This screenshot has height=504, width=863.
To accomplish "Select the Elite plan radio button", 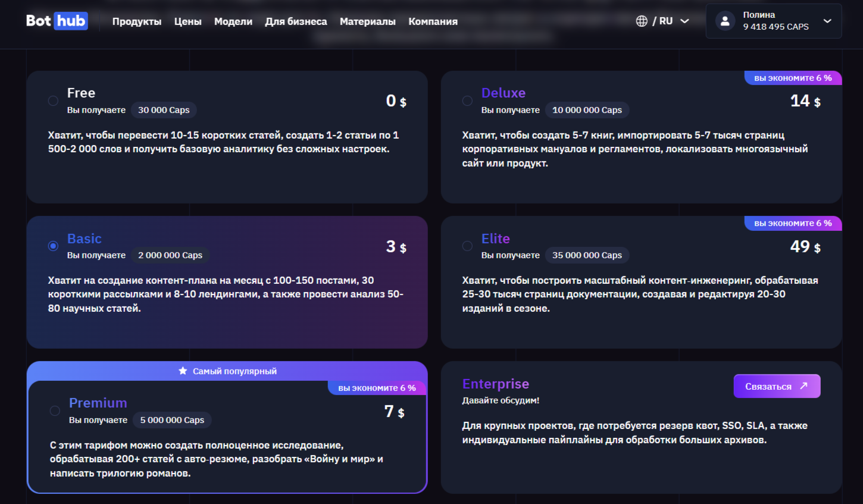I will [467, 246].
